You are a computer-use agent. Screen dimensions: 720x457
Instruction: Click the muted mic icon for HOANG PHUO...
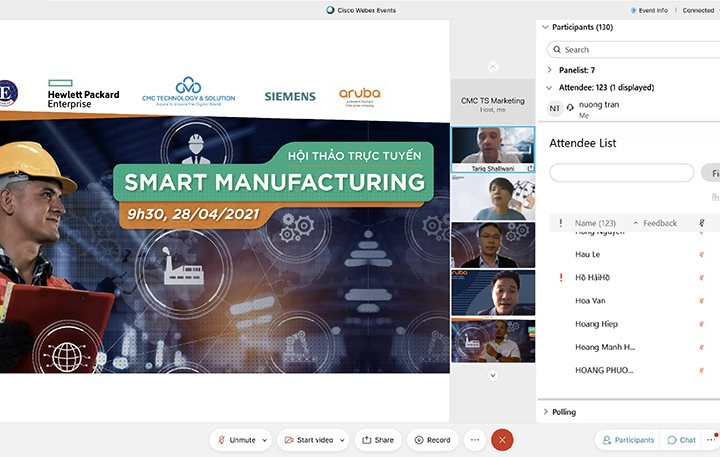click(x=702, y=370)
